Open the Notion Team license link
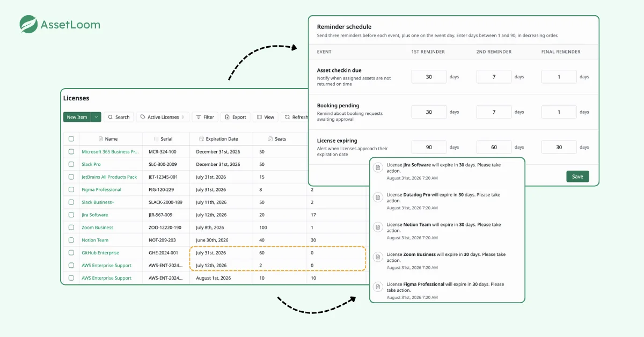The image size is (644, 337). click(x=95, y=240)
